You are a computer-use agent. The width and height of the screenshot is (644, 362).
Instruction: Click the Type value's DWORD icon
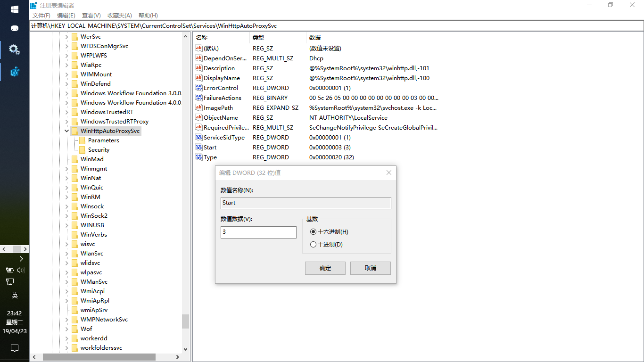tap(199, 157)
